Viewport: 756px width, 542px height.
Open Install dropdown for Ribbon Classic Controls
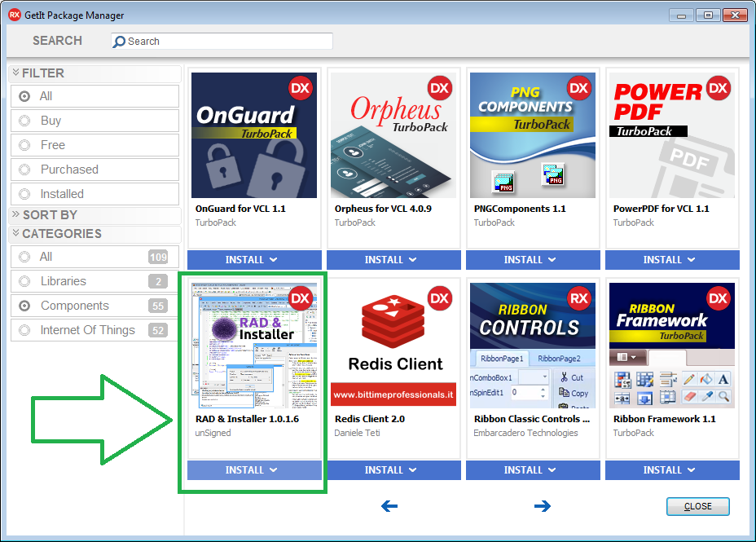point(533,470)
